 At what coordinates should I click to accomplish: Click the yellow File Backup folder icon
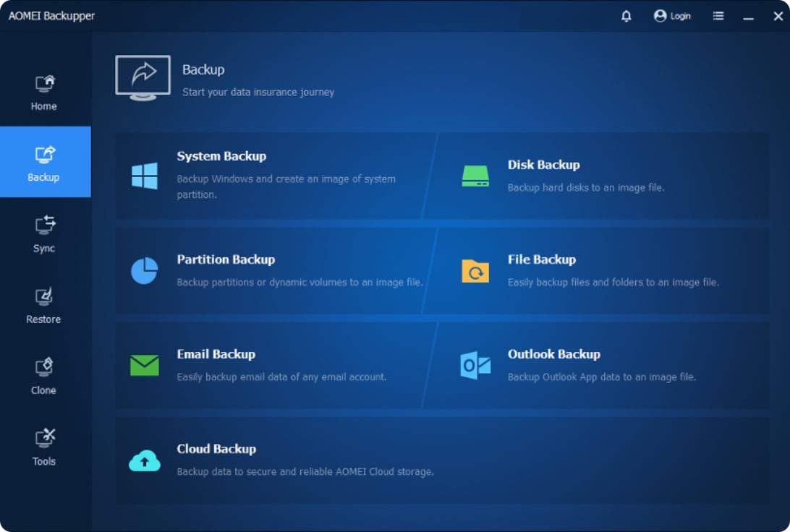point(475,271)
